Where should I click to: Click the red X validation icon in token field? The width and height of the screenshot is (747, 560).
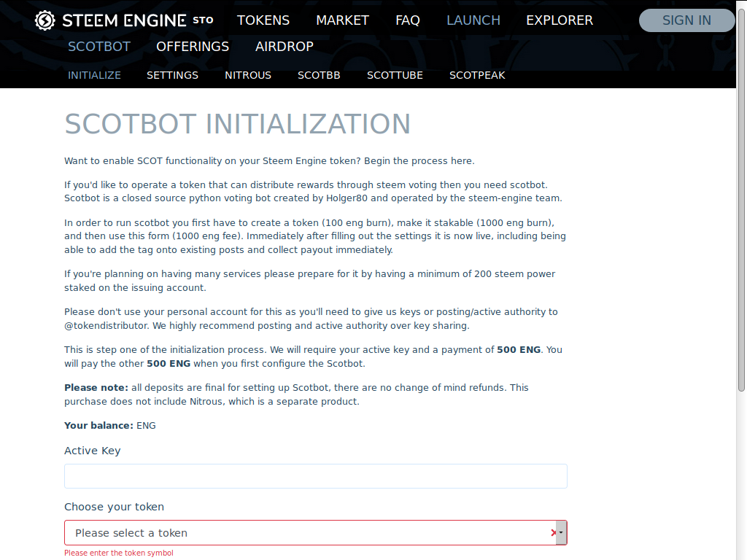tap(553, 533)
